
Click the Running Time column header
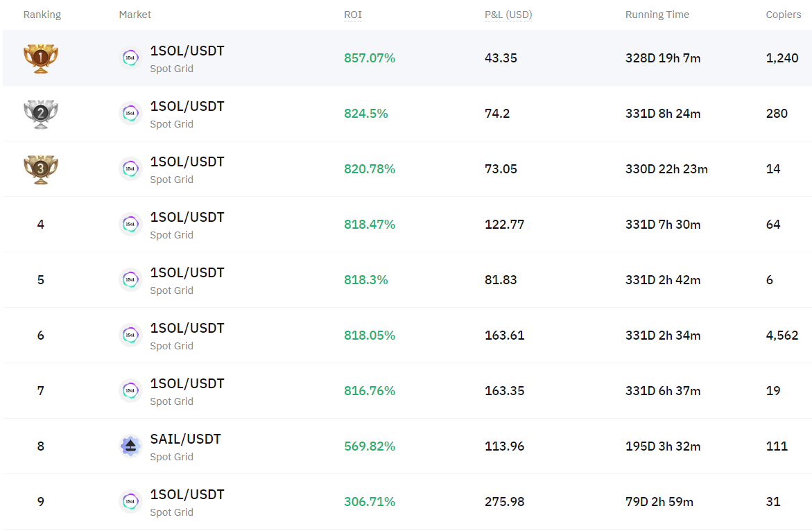(x=657, y=15)
